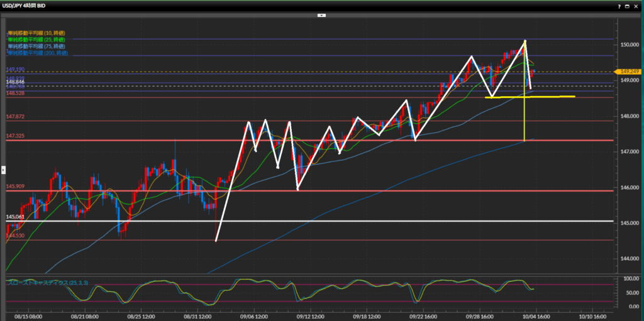Expand the left side panel handle
The width and height of the screenshot is (644, 321).
tap(3, 169)
